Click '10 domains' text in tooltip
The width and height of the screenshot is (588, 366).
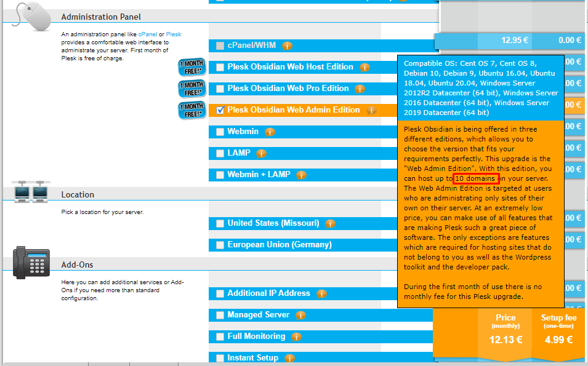475,178
